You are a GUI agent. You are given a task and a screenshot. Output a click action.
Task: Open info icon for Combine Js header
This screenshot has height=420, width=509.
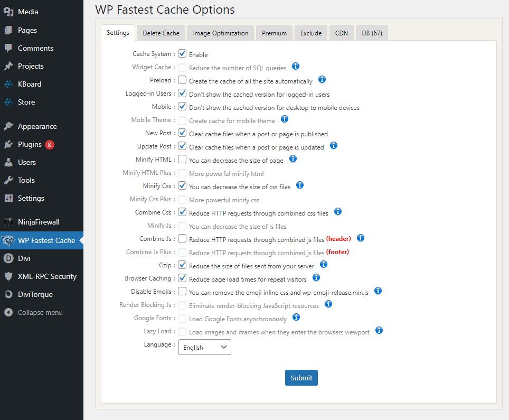coord(360,238)
